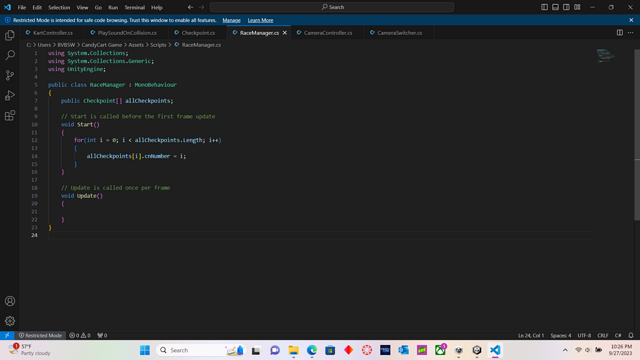Close the RaceManager.cs tab
640x360 pixels.
(x=285, y=33)
